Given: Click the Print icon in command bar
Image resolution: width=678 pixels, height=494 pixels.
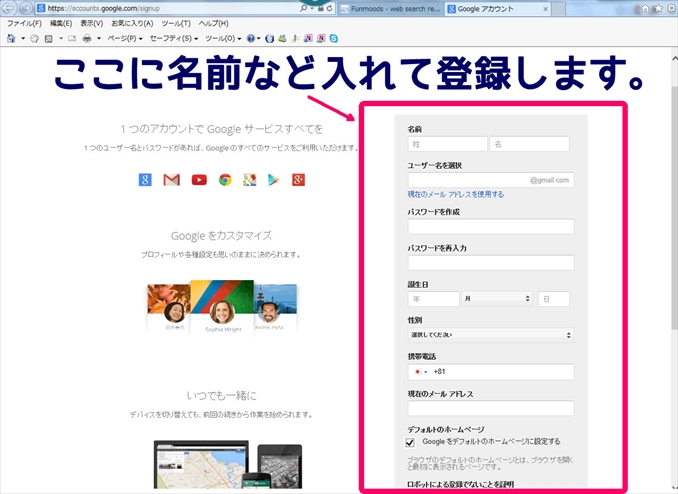Looking at the screenshot, I should (x=87, y=38).
